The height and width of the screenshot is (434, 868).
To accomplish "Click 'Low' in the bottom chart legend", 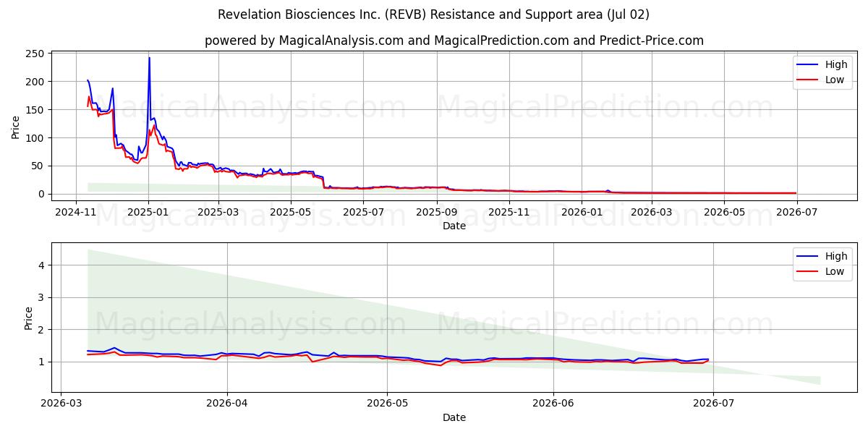I will coord(835,271).
